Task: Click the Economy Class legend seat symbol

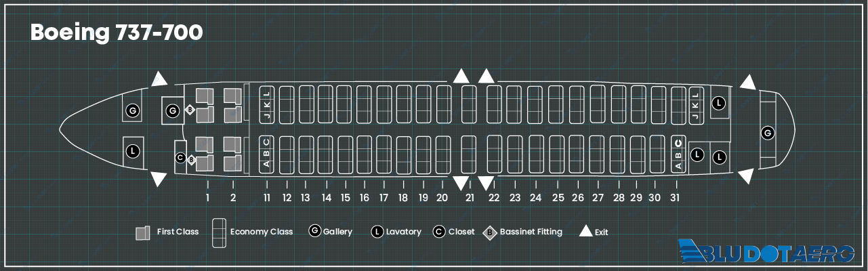Action: pos(219,232)
